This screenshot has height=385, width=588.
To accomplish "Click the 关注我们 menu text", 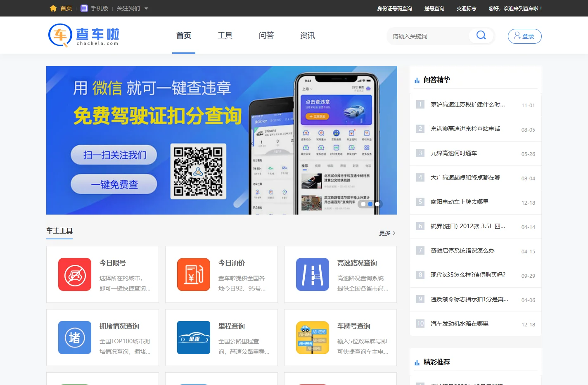I will 128,8.
